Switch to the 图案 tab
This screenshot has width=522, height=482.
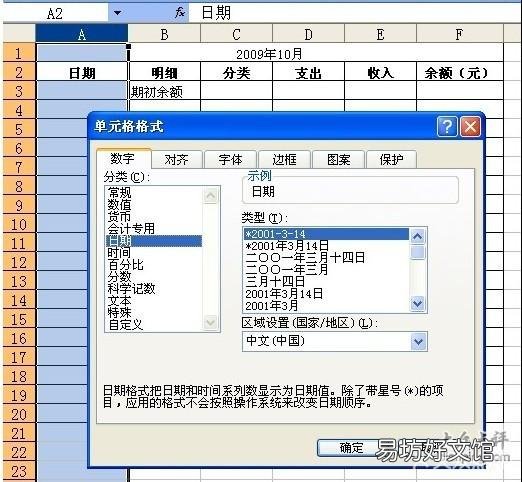pos(339,160)
